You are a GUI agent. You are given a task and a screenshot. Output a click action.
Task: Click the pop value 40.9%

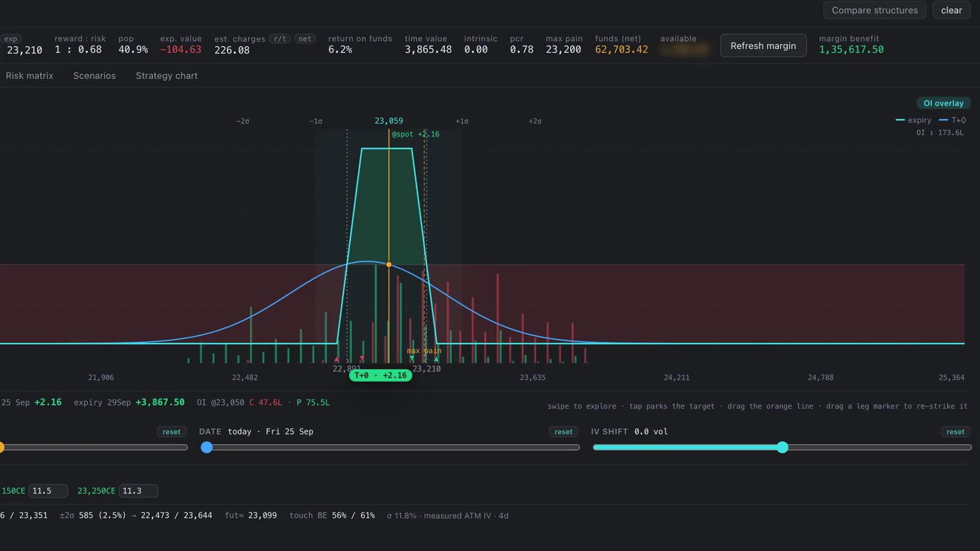133,50
